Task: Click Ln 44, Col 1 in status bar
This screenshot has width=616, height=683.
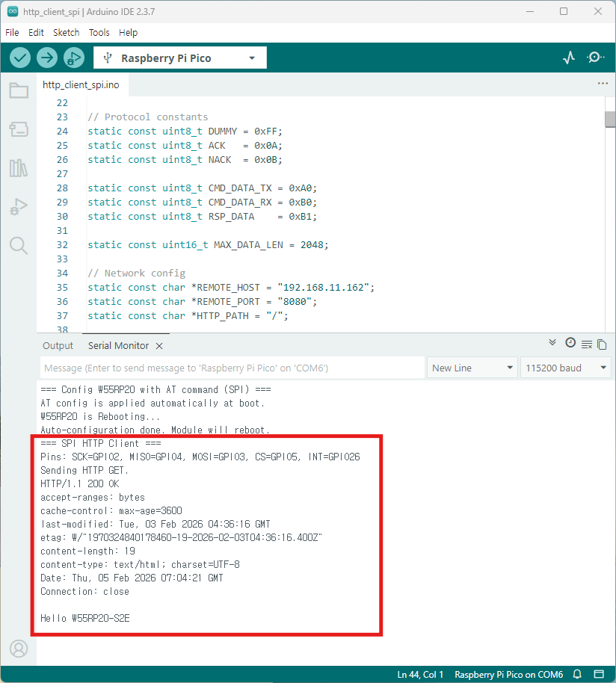Action: pyautogui.click(x=420, y=675)
